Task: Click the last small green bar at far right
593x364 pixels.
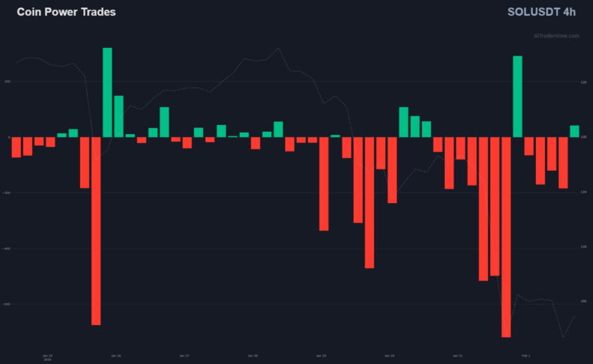Action: [574, 131]
